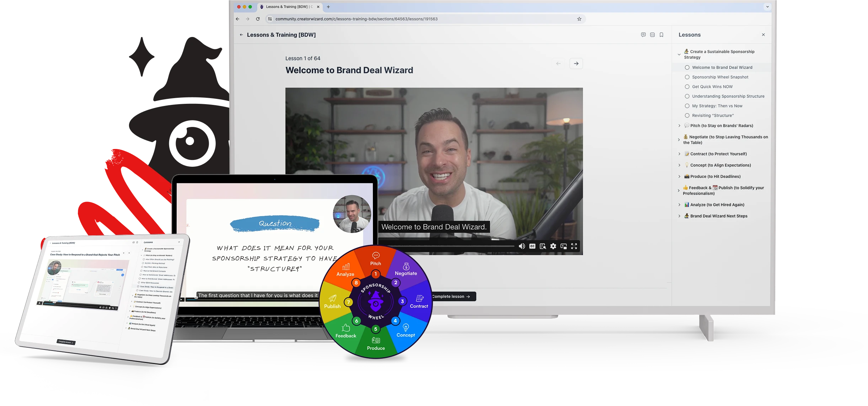The height and width of the screenshot is (406, 868).
Task: Open video settings gear icon
Action: pos(553,246)
